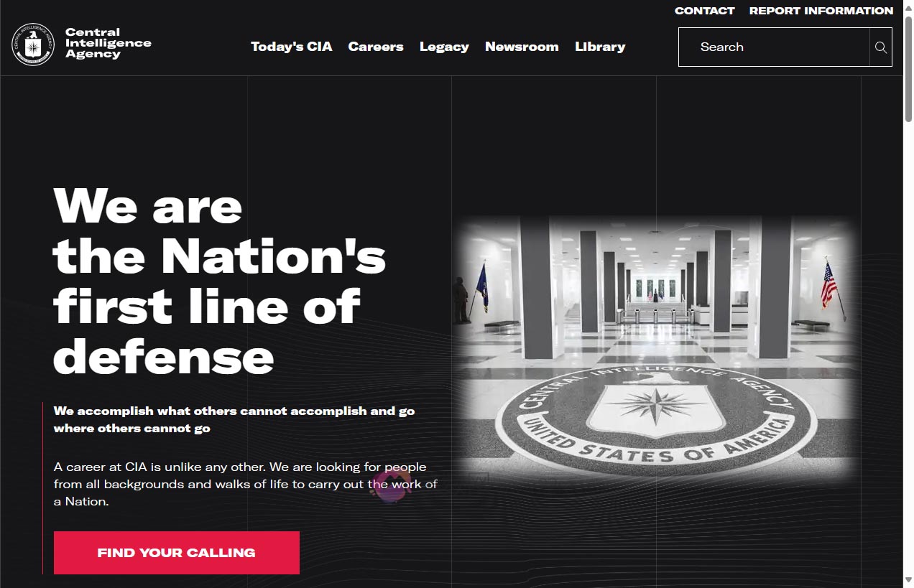Click the Central Intelligence Agency wordmark

108,44
